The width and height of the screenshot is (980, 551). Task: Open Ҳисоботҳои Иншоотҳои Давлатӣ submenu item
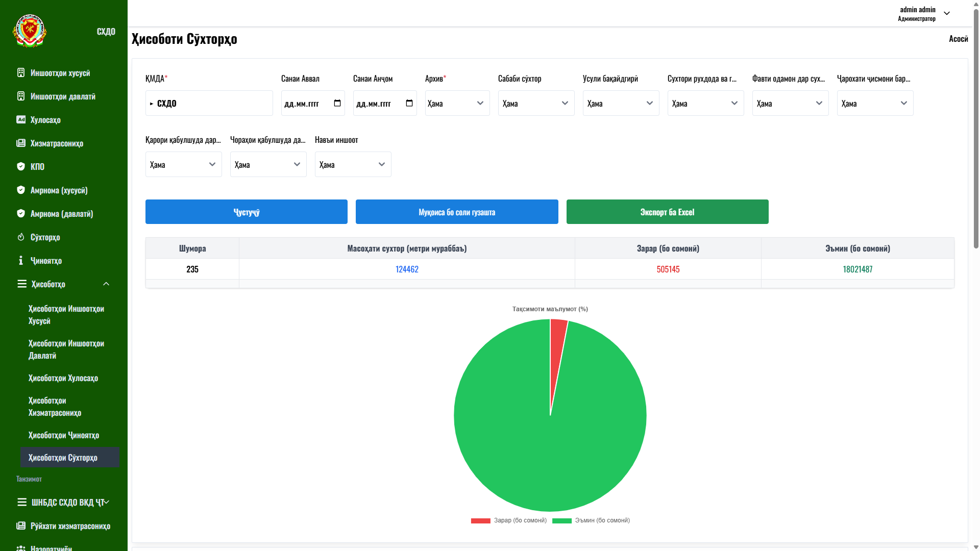(69, 349)
